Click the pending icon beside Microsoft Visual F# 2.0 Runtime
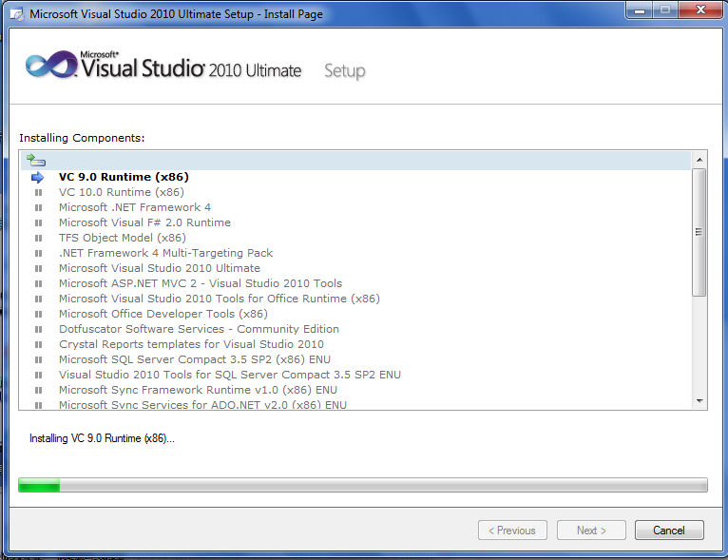This screenshot has width=728, height=560. (x=39, y=222)
